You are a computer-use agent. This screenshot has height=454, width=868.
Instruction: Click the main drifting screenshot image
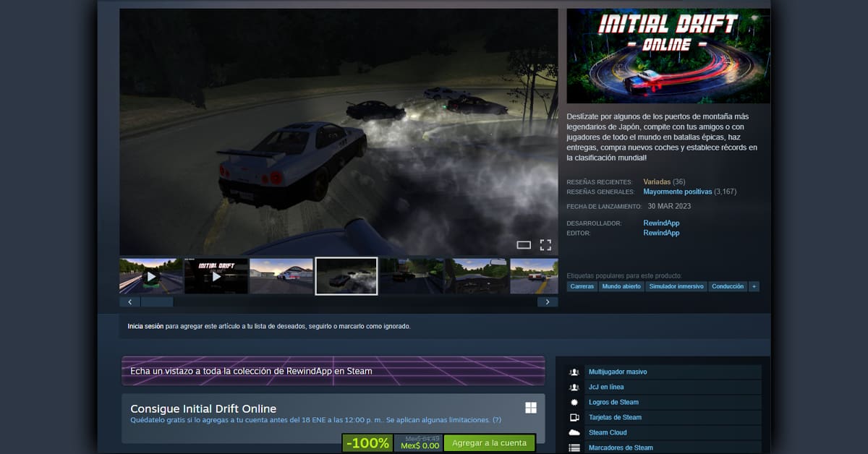pyautogui.click(x=339, y=132)
